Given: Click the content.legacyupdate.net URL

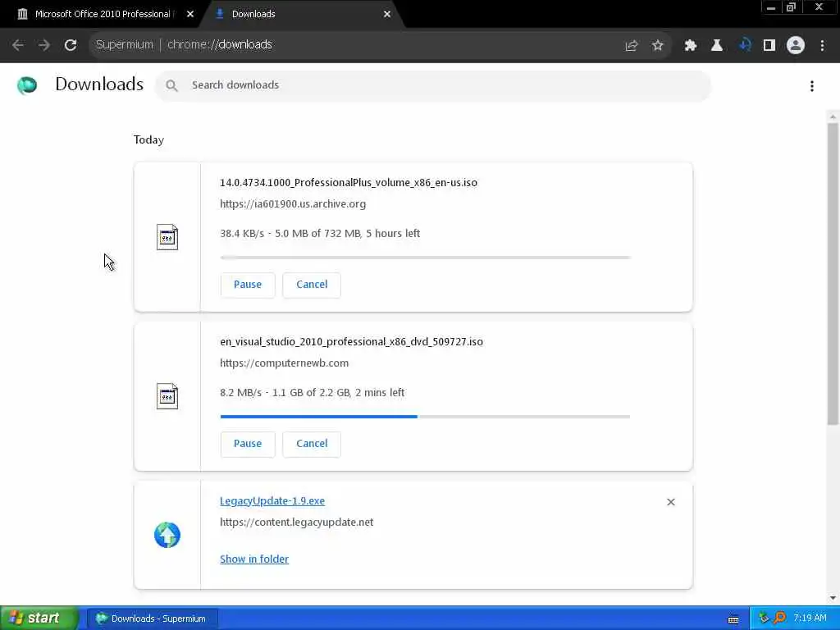Looking at the screenshot, I should coord(296,522).
